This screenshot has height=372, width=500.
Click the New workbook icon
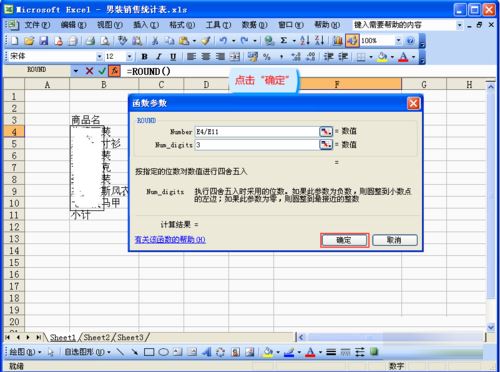point(14,41)
